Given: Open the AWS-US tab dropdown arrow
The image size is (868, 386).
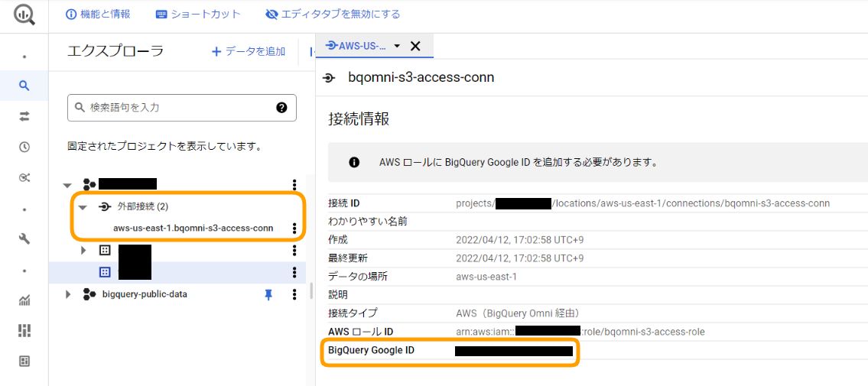Looking at the screenshot, I should [397, 47].
